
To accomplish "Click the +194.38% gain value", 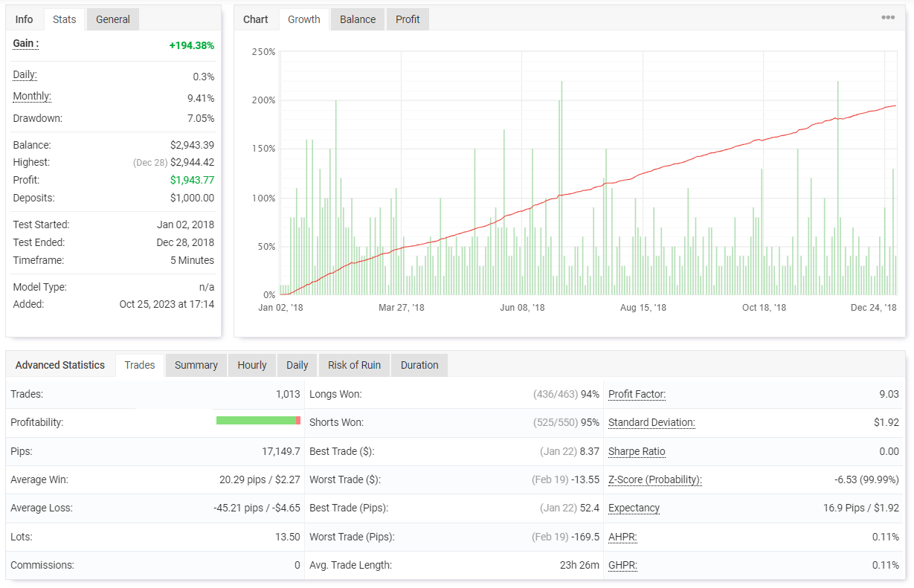I will point(192,45).
